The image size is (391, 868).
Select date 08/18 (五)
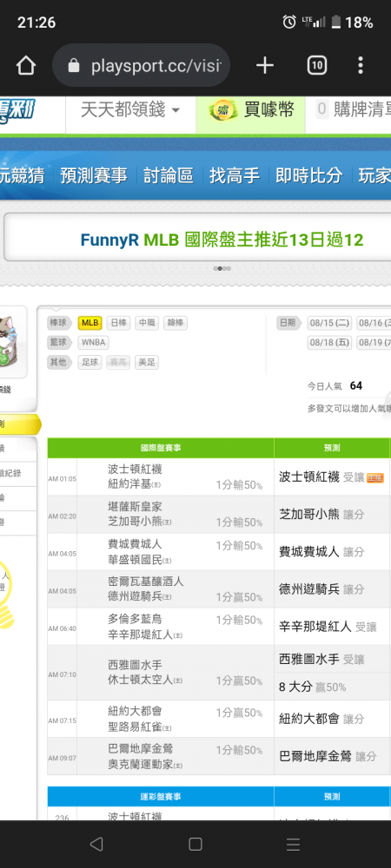[x=329, y=342]
